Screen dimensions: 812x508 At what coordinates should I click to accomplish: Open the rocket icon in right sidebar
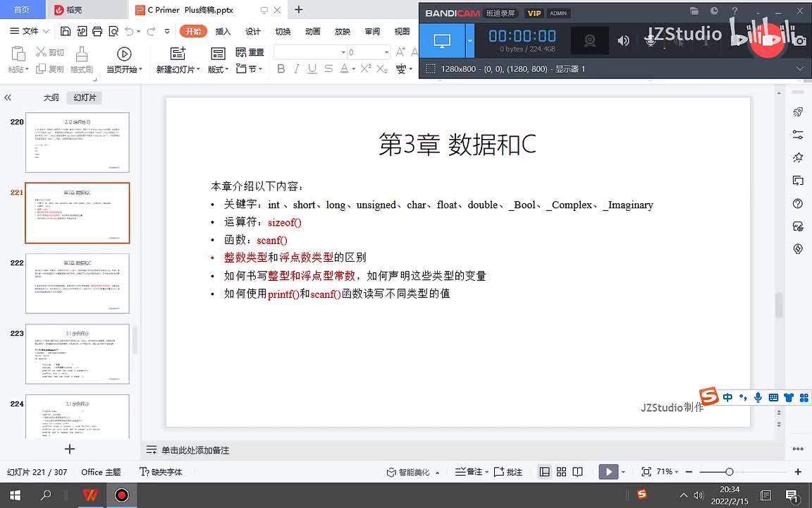[x=797, y=112]
